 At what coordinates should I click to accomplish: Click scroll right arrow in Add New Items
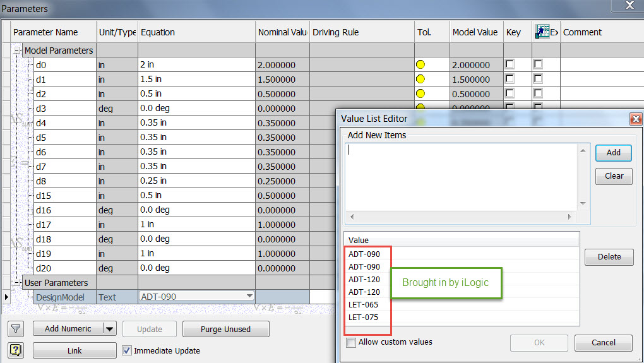[x=569, y=217]
